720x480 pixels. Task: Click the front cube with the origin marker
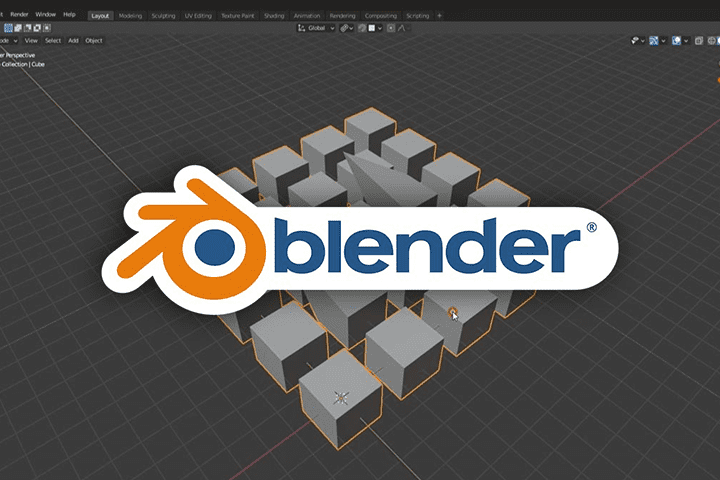coord(341,397)
